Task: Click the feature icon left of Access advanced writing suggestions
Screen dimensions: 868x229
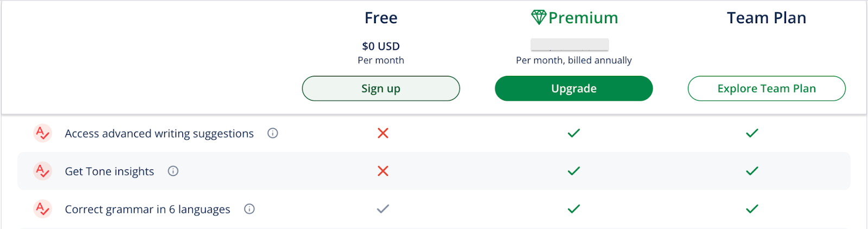Action: pyautogui.click(x=42, y=133)
